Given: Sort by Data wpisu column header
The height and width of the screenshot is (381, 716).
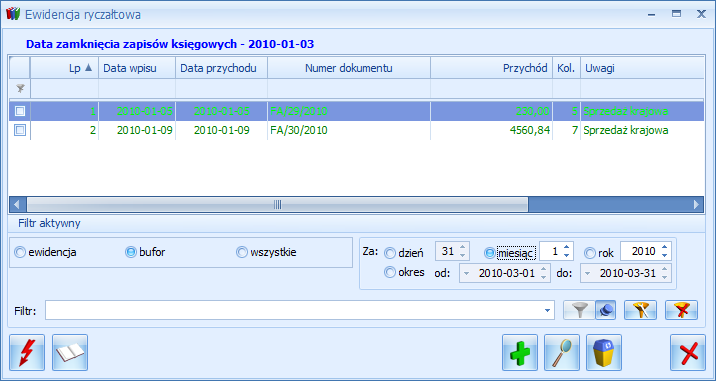Looking at the screenshot, I should point(137,68).
